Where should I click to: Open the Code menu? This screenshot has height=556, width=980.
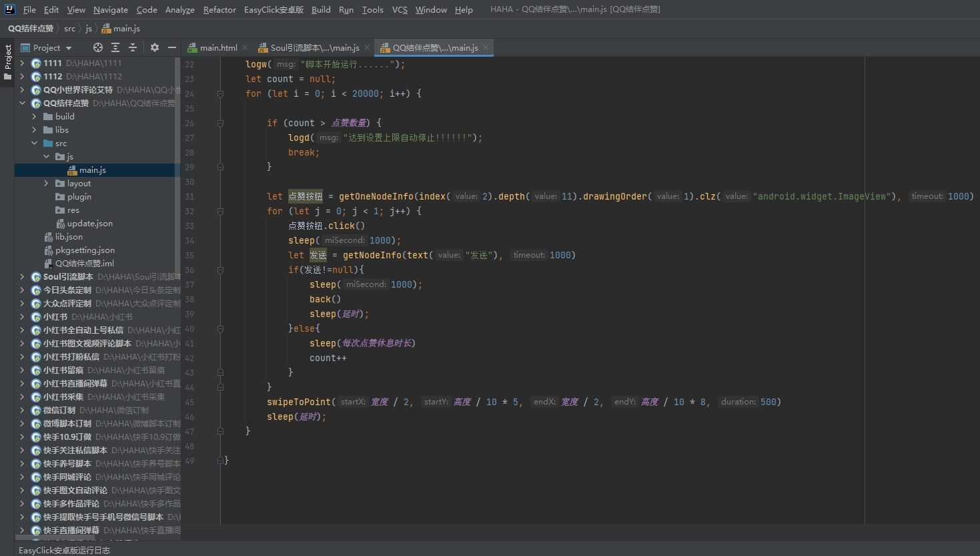coord(147,9)
